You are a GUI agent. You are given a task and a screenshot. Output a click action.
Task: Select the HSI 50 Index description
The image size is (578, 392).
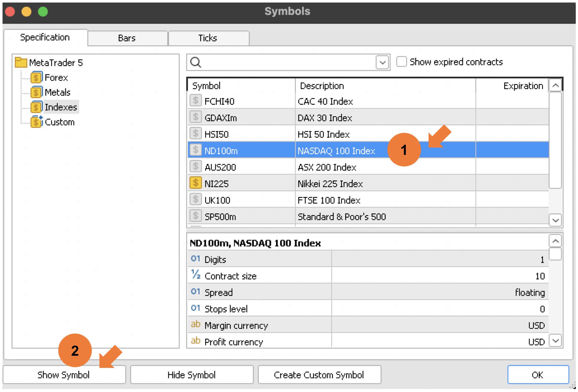pos(323,134)
